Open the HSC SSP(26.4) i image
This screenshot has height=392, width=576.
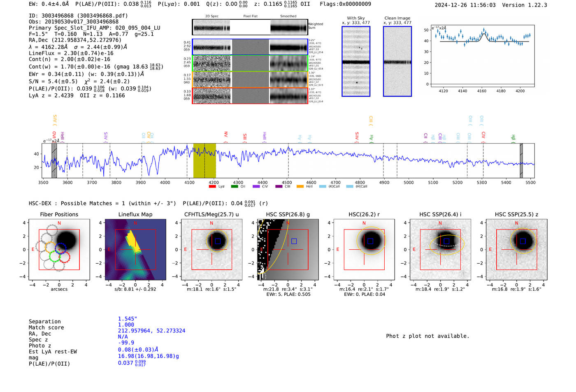coord(440,249)
